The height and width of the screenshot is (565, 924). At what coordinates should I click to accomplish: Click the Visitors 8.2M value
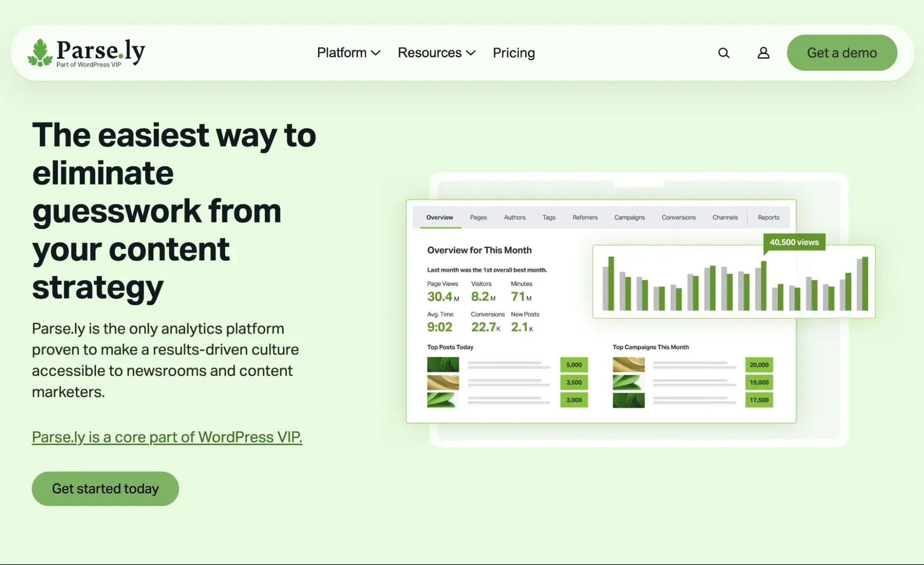pyautogui.click(x=483, y=297)
